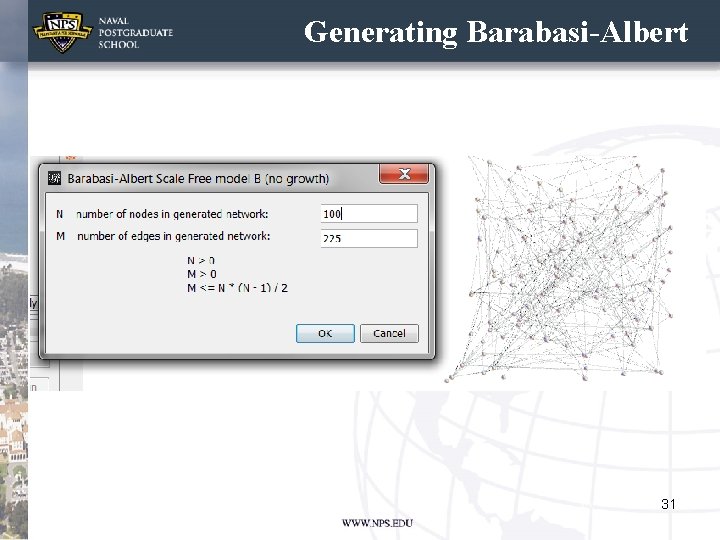Click the 'M <= N * (N - 1) / 2' constraint
The height and width of the screenshot is (540, 720).
tap(237, 288)
